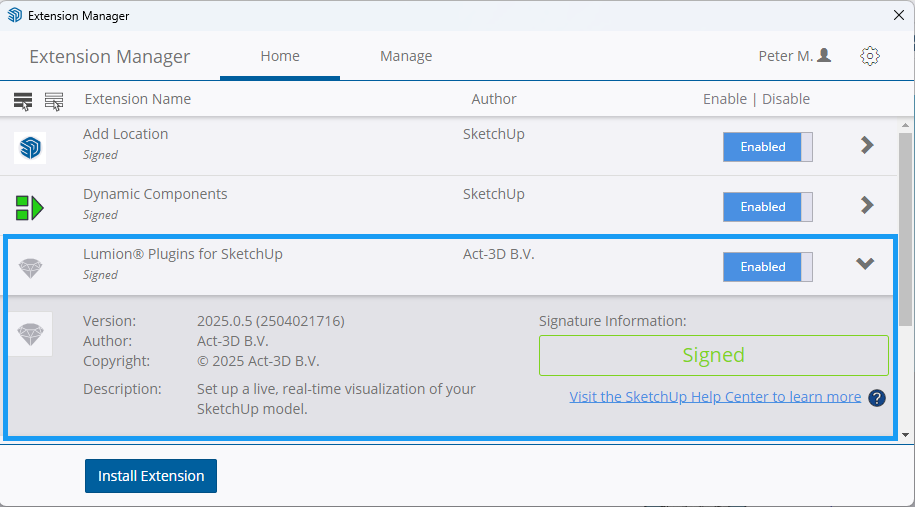Open the settings gear icon
Screen dimensions: 915x507
(x=869, y=56)
